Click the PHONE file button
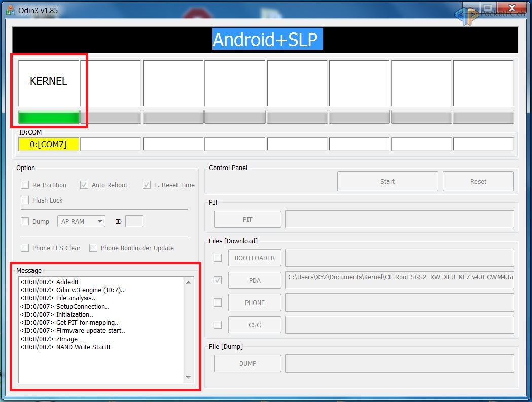Viewport: 532px width, 402px height. [x=255, y=303]
